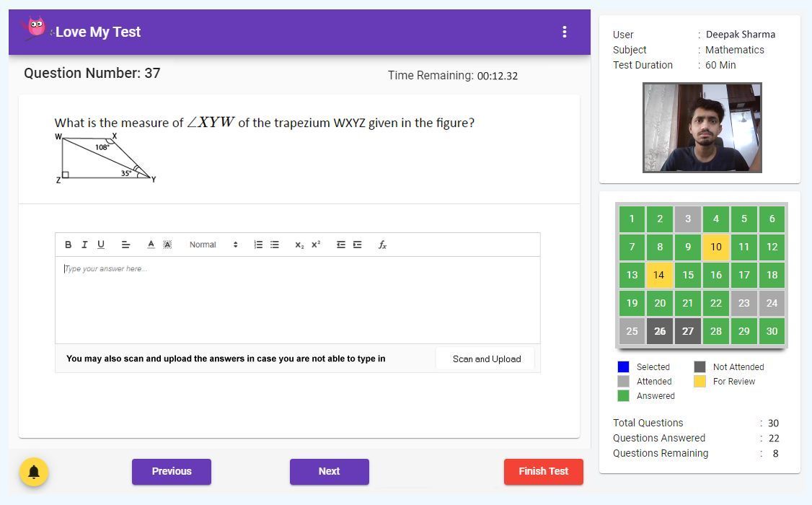Toggle underline formatting in the answer editor
Screen dimensions: 812x505
pyautogui.click(x=101, y=245)
